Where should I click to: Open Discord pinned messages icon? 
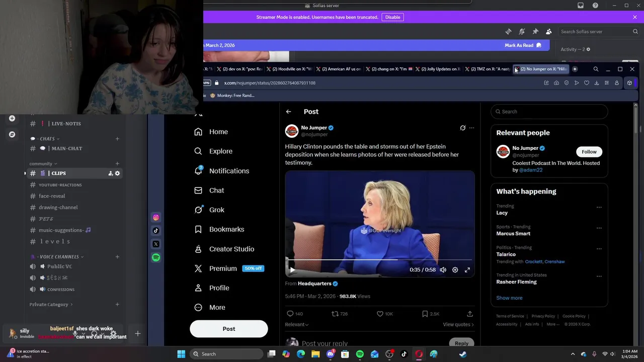point(535,31)
